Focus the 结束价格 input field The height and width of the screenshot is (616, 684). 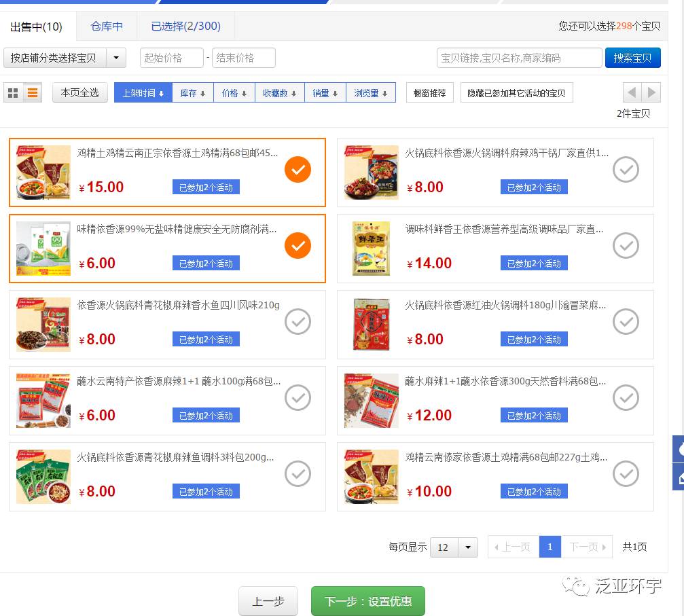243,58
